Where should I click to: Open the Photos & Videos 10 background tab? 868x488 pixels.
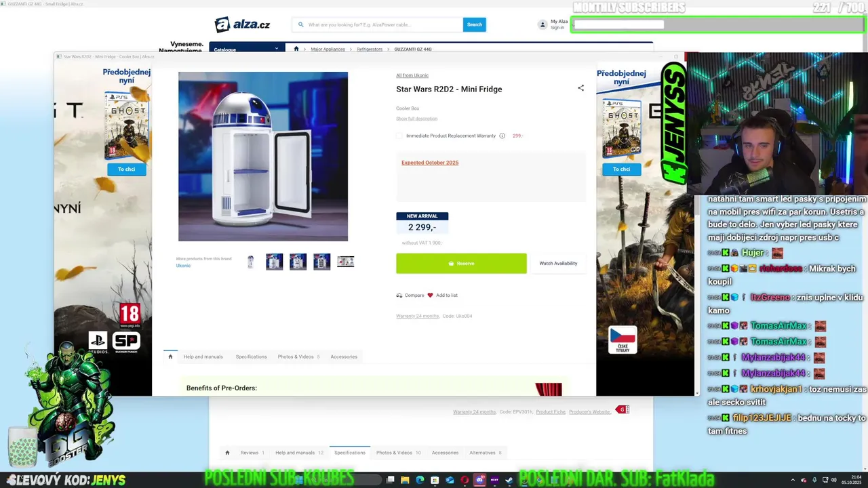pos(399,453)
